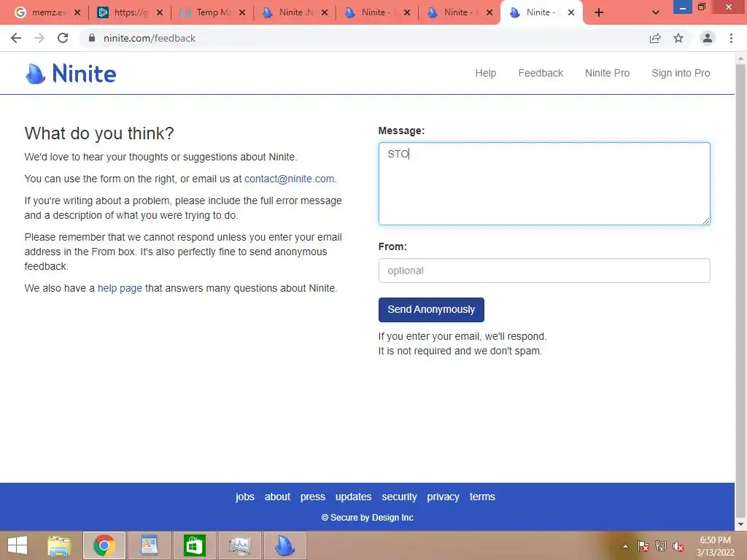
Task: Open the press footer link
Action: click(x=312, y=497)
